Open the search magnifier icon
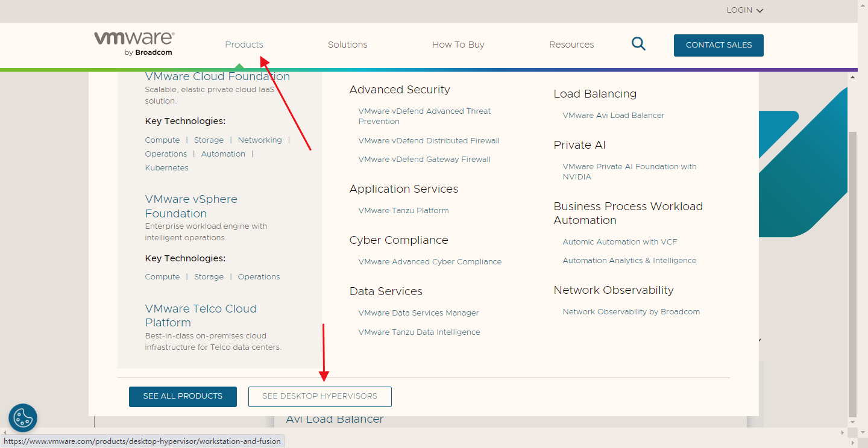Screen dimensions: 868x448 click(x=638, y=44)
